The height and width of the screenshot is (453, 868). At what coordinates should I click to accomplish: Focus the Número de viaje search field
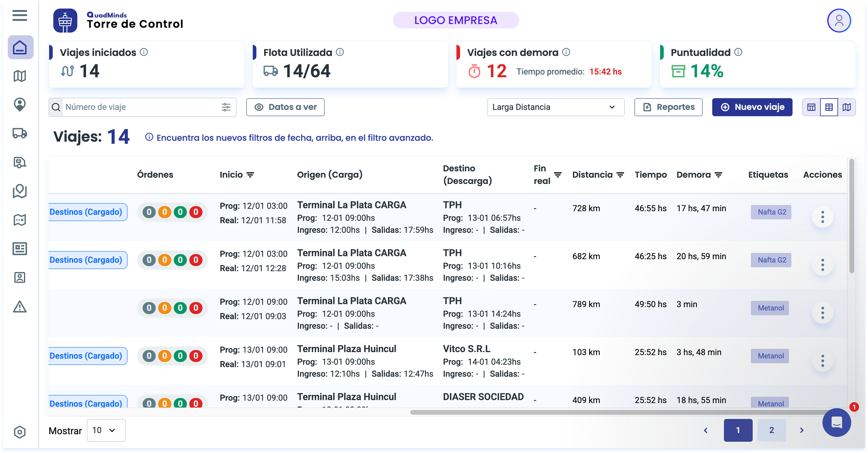tap(142, 107)
